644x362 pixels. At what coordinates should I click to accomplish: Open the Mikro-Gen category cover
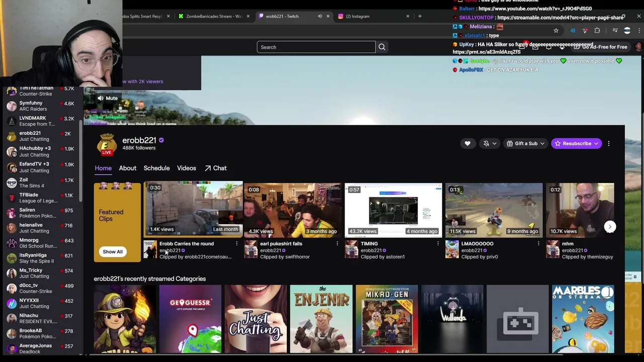tap(386, 319)
